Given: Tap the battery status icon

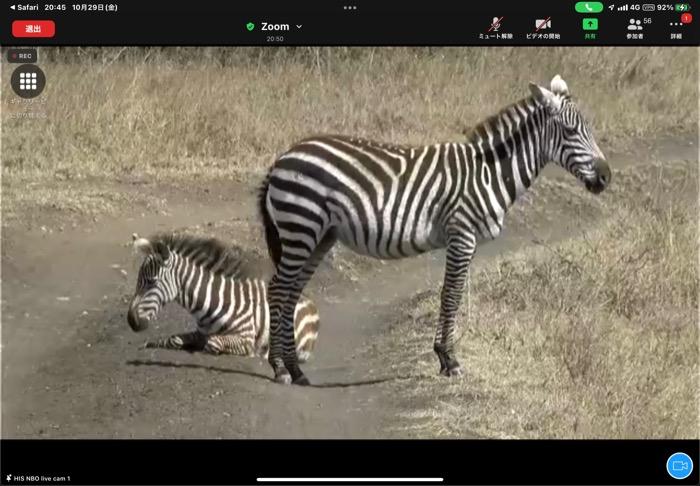Looking at the screenshot, I should click(683, 7).
